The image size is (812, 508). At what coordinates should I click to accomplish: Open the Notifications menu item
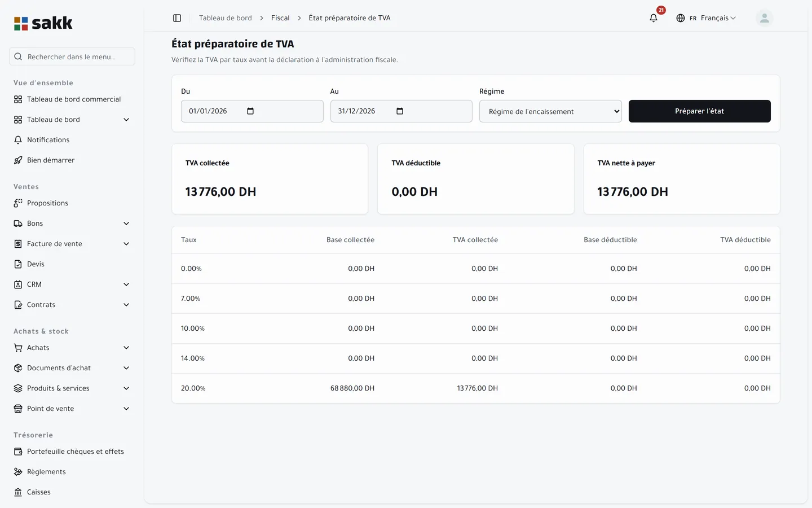coord(72,140)
